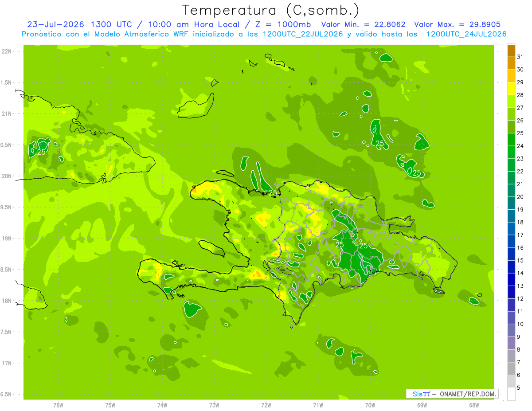
Task: Click the "0.5N" latitude axis label
Action: click(x=6, y=145)
